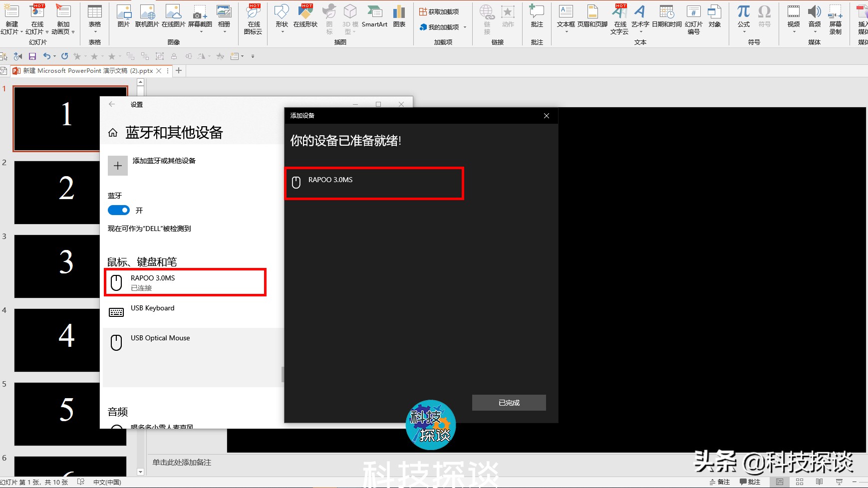Save presentation with floppy disk icon
Viewport: 868px width, 488px height.
(x=32, y=56)
